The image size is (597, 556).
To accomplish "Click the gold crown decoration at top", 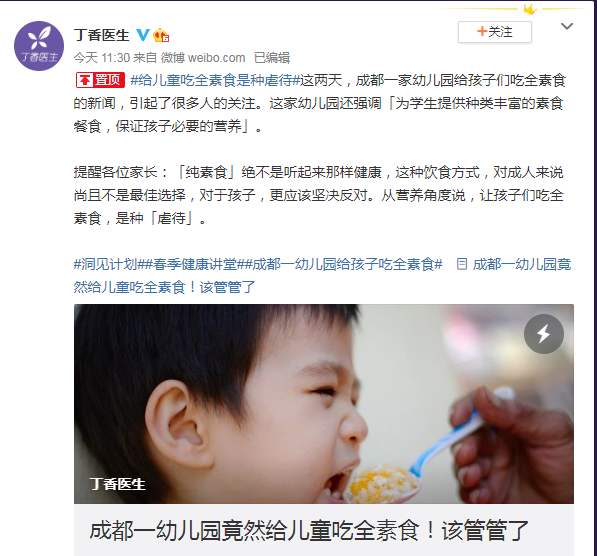I will pos(530,9).
